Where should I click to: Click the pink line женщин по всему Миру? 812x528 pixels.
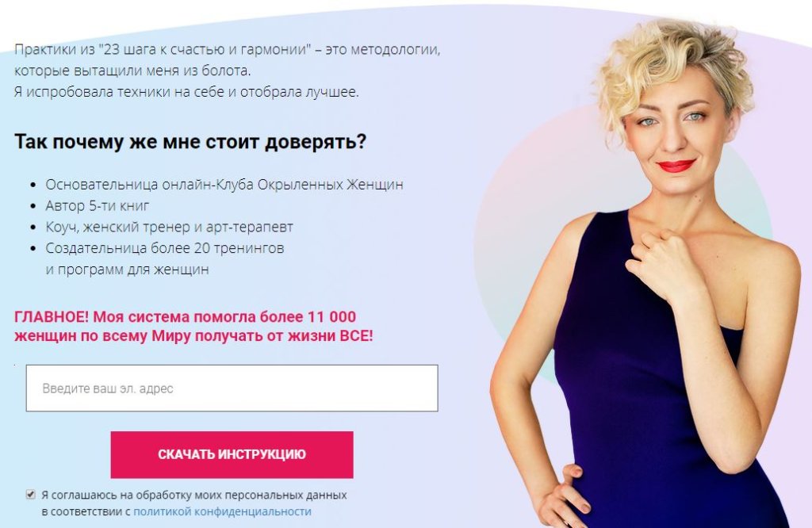tap(193, 336)
